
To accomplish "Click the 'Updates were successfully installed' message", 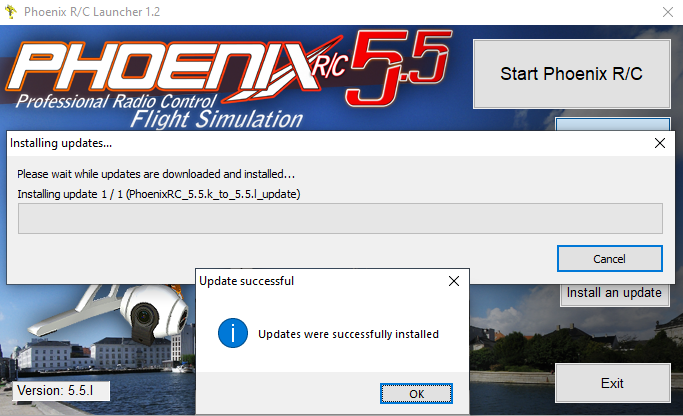I will pyautogui.click(x=348, y=334).
